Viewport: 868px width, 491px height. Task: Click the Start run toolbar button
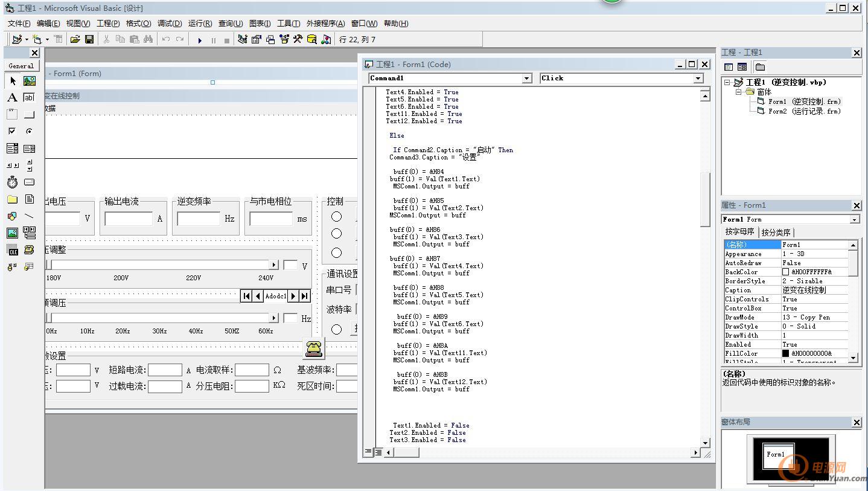pos(200,40)
